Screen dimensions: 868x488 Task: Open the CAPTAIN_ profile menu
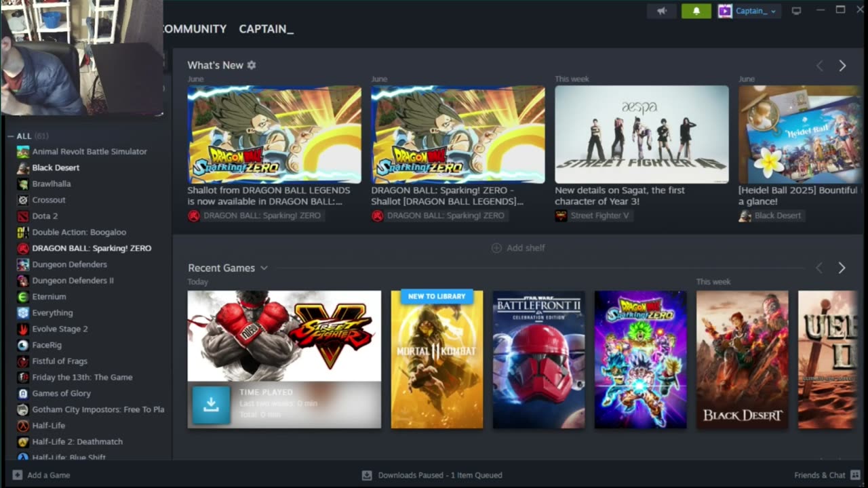click(266, 29)
